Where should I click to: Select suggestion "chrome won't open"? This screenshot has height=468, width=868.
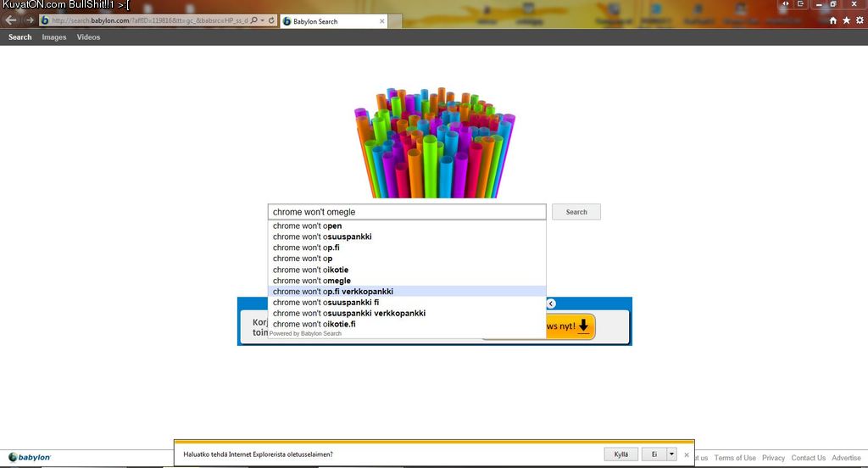308,226
